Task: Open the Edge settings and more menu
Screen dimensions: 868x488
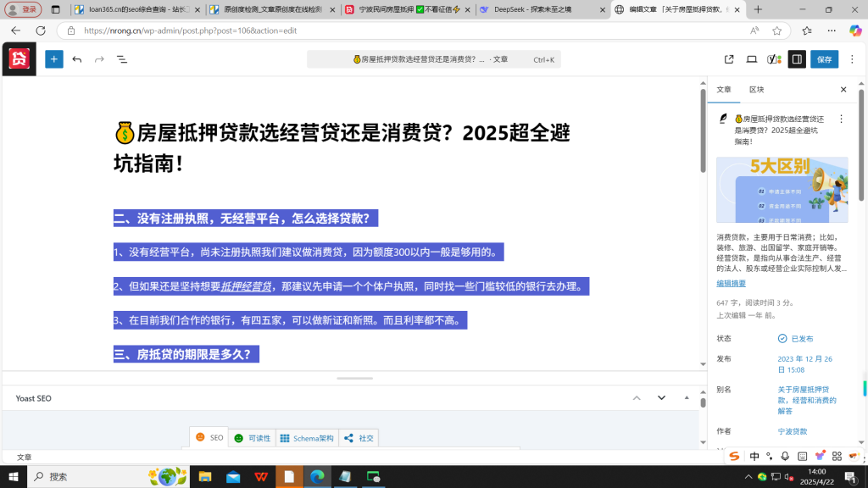Action: click(832, 30)
